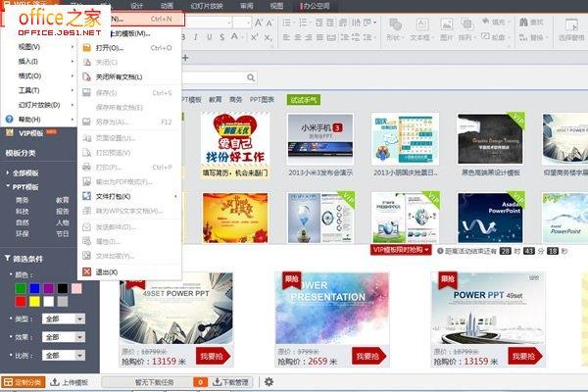
Task: Click the Shapes (形状) icon in ribbon
Action: (x=395, y=24)
